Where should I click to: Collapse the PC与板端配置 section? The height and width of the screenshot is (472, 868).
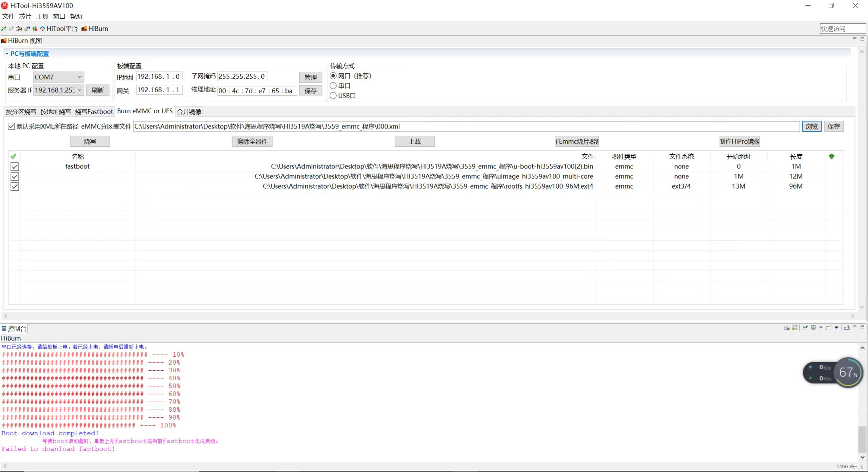(x=7, y=54)
